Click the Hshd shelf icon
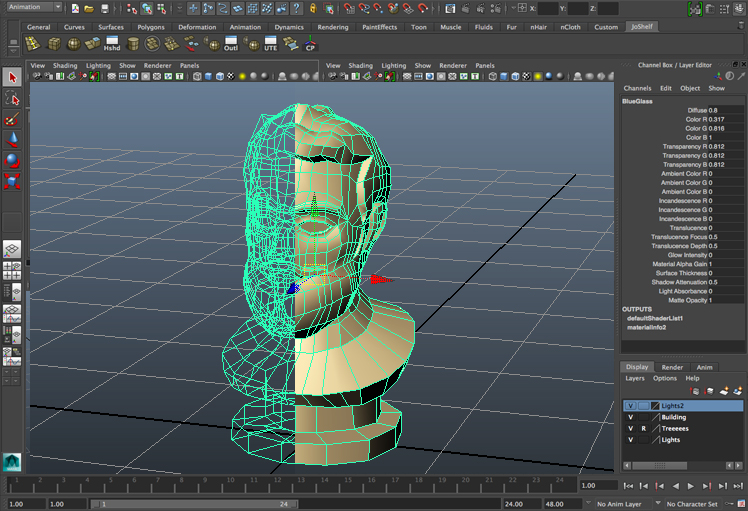This screenshot has height=511, width=748. click(111, 44)
